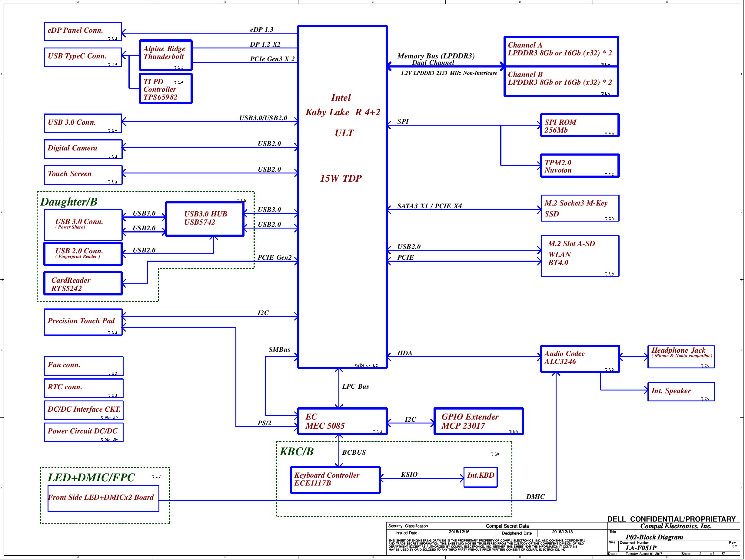Select the TI PD Controller TPS65982 block

[166, 89]
